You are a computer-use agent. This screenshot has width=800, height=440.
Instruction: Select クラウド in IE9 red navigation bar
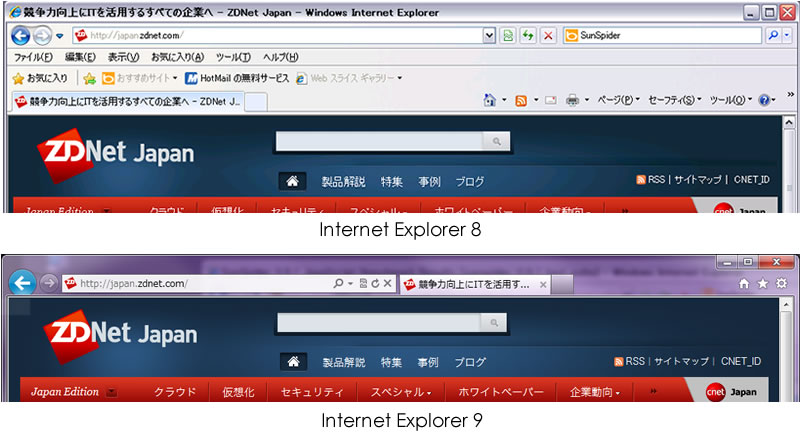coord(175,392)
